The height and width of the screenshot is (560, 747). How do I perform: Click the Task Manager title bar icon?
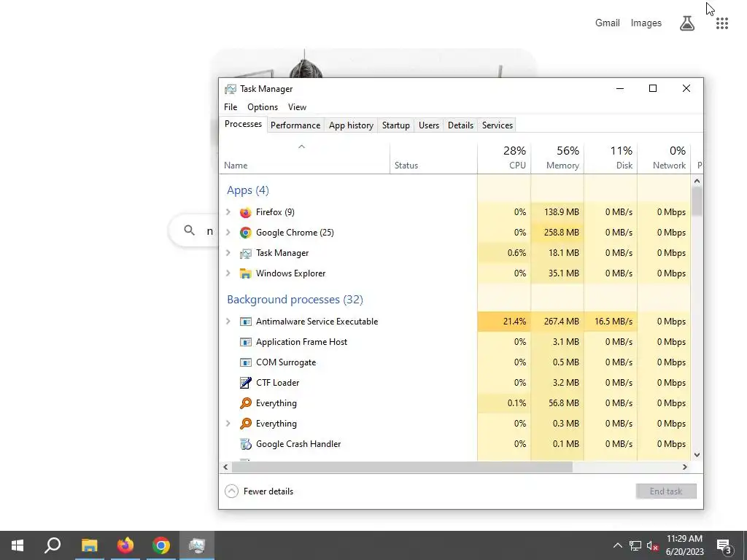point(231,89)
